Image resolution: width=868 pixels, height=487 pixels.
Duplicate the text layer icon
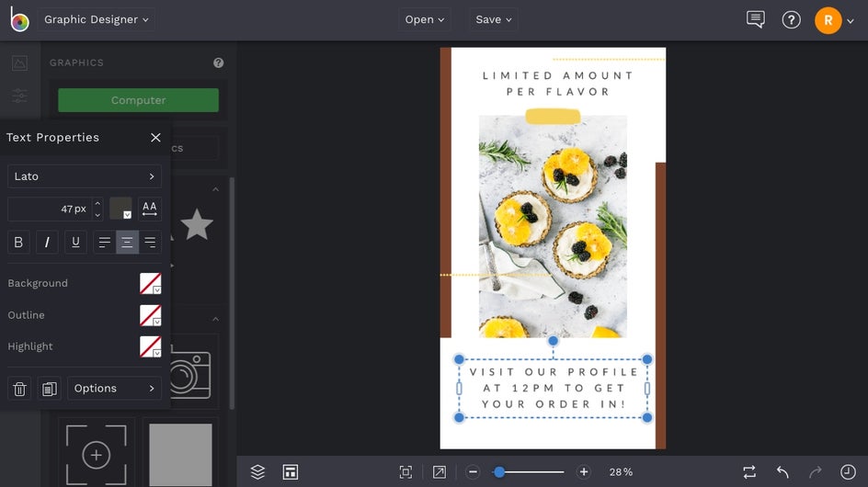tap(50, 389)
